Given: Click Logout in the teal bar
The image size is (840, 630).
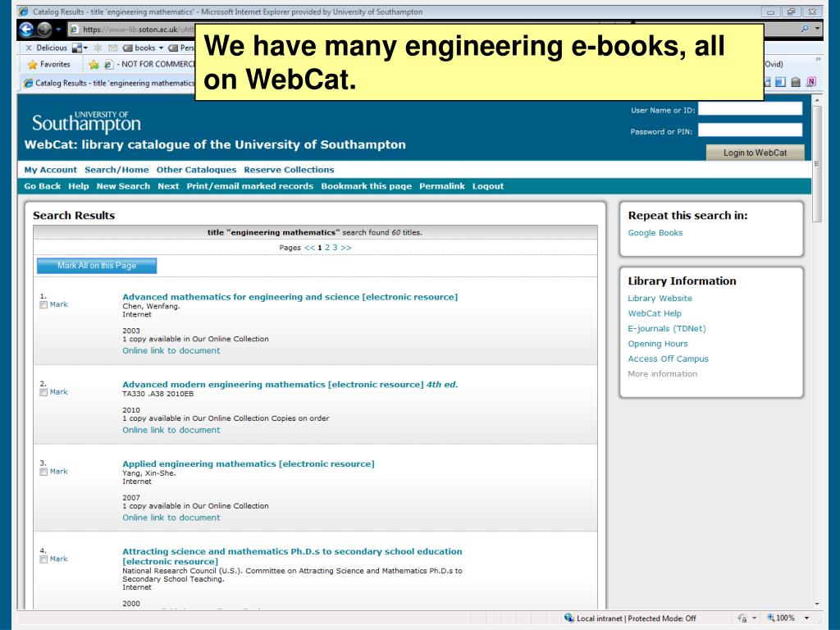Looking at the screenshot, I should 488,186.
